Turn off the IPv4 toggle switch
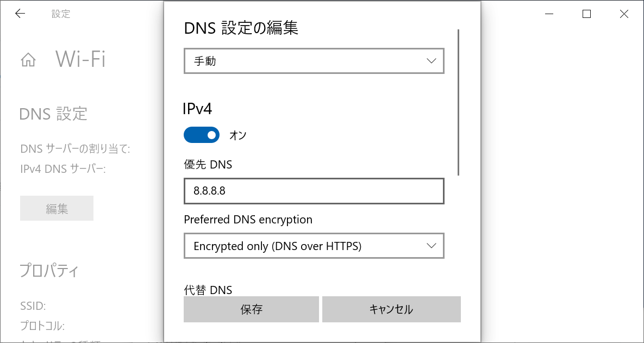644x343 pixels. 202,135
